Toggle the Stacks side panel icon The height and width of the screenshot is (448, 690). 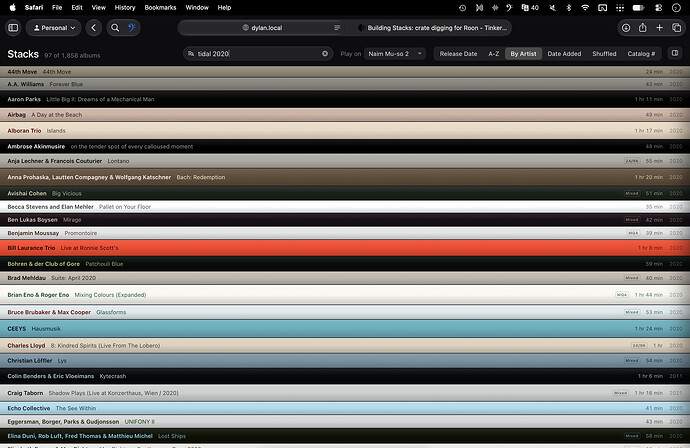tap(675, 53)
